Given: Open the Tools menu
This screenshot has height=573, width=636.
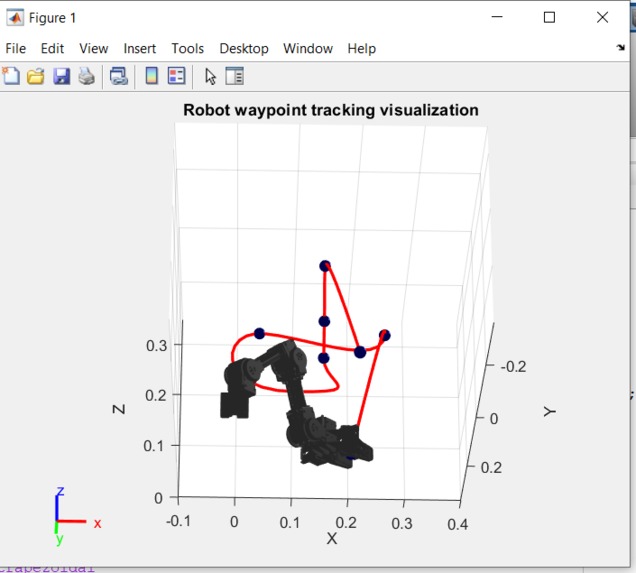Looking at the screenshot, I should pyautogui.click(x=187, y=49).
